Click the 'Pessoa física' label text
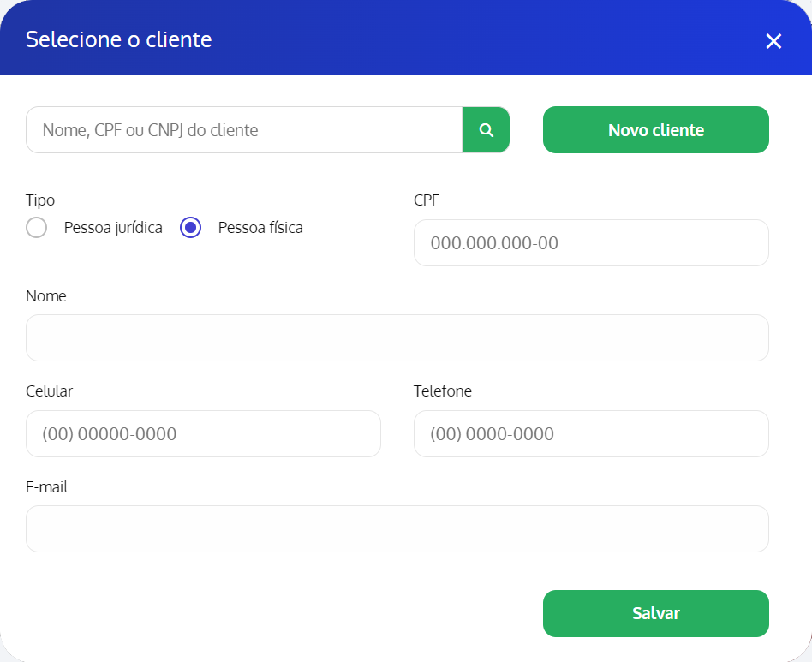Screen dimensions: 812x662 pos(260,228)
